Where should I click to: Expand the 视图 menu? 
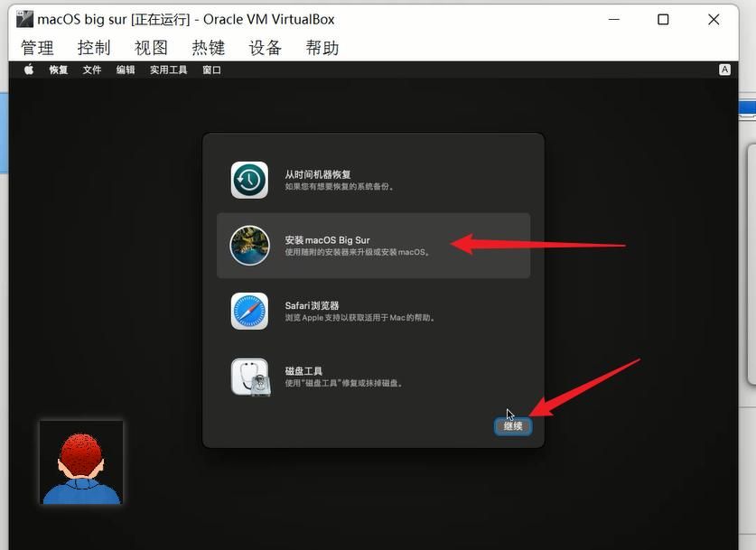point(151,48)
